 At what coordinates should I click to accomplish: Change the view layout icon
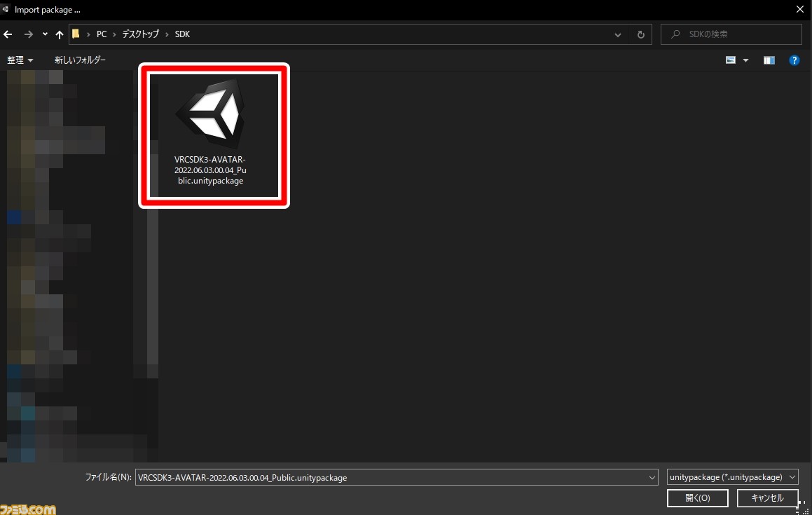[x=731, y=60]
